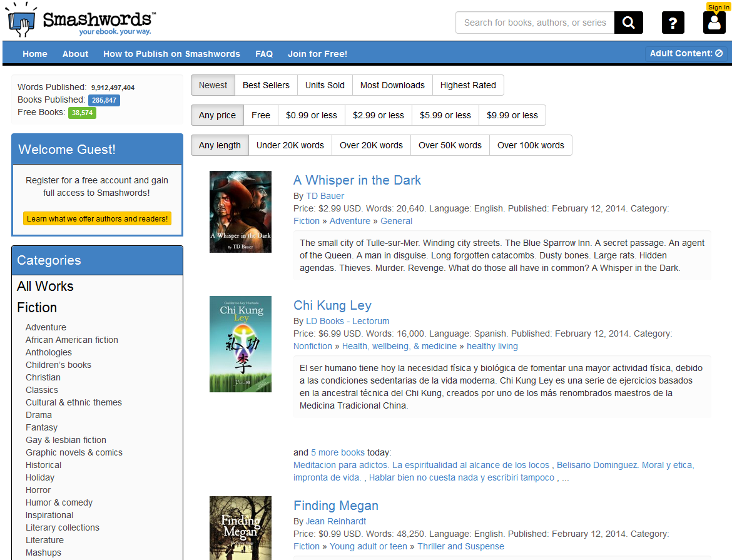
Task: Sort by Units Sold
Action: pos(325,85)
